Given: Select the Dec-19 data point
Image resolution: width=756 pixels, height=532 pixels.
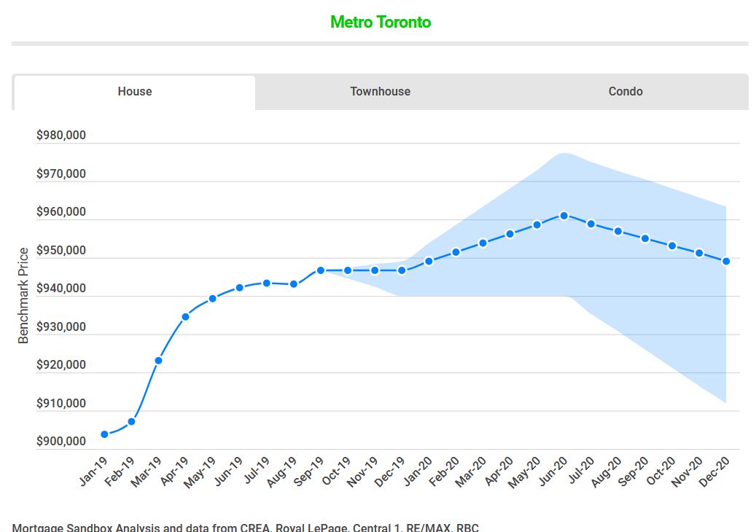Looking at the screenshot, I should click(402, 271).
